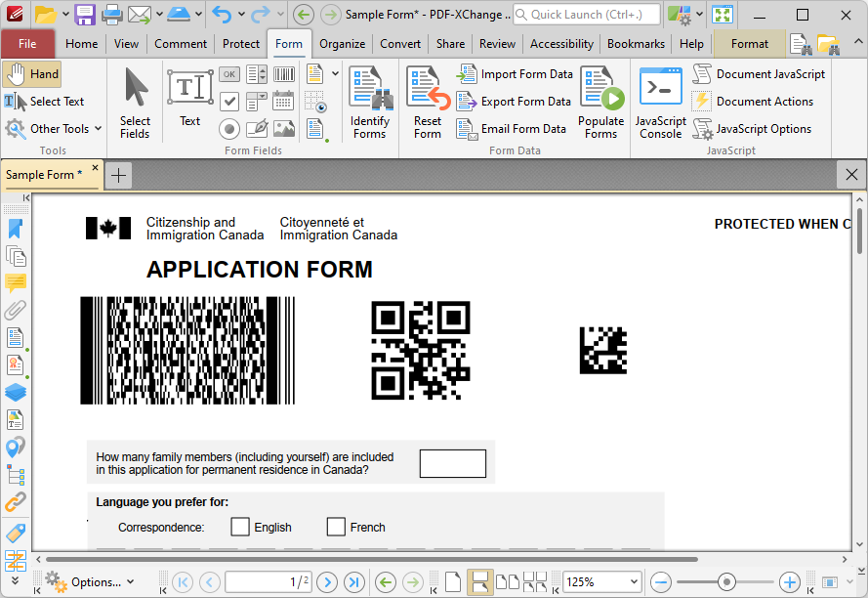Open the zoom level 125% combo box
Screen dimensions: 868x598
tap(602, 582)
